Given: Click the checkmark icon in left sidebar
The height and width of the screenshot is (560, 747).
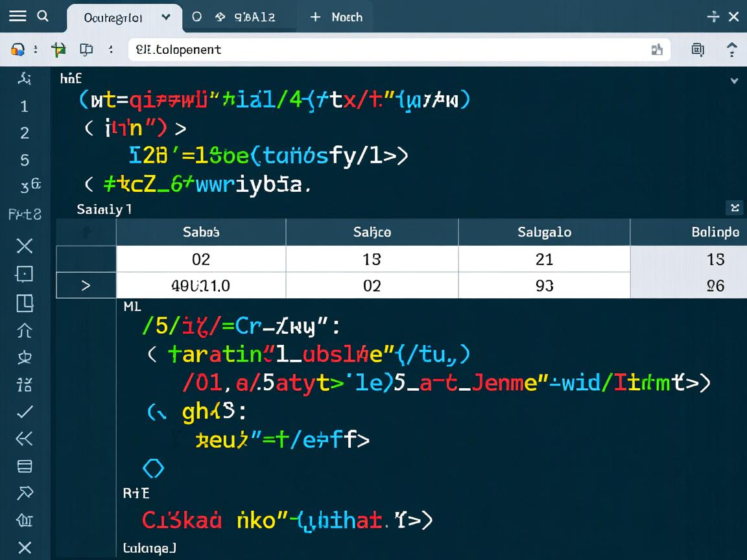Looking at the screenshot, I should pyautogui.click(x=24, y=412).
